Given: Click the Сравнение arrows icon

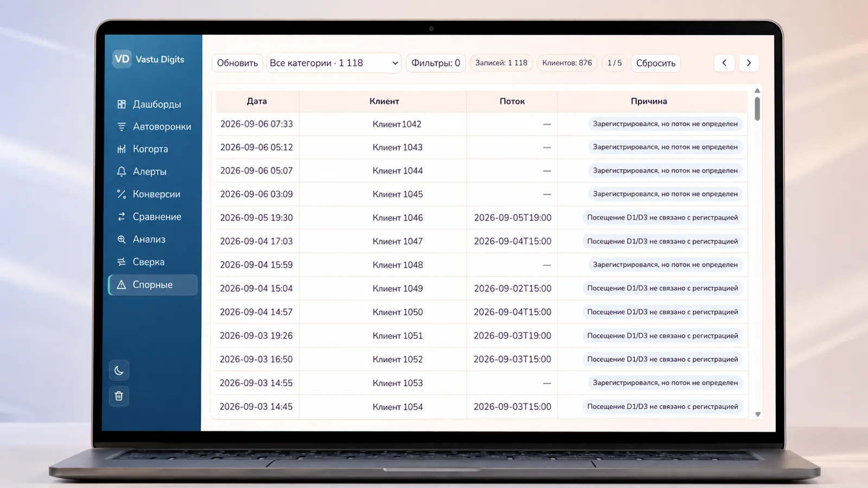Looking at the screenshot, I should [x=122, y=217].
